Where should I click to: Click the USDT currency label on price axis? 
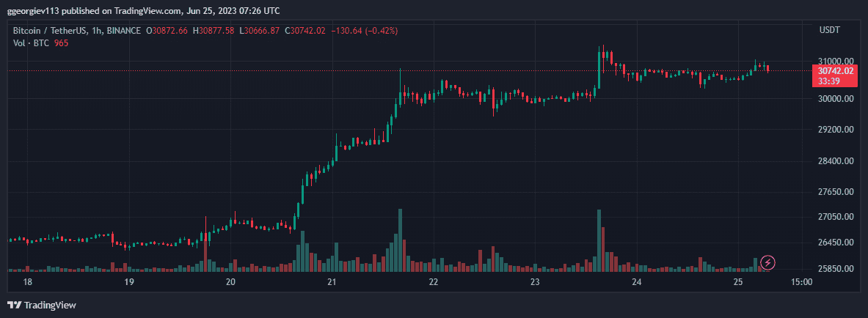829,30
